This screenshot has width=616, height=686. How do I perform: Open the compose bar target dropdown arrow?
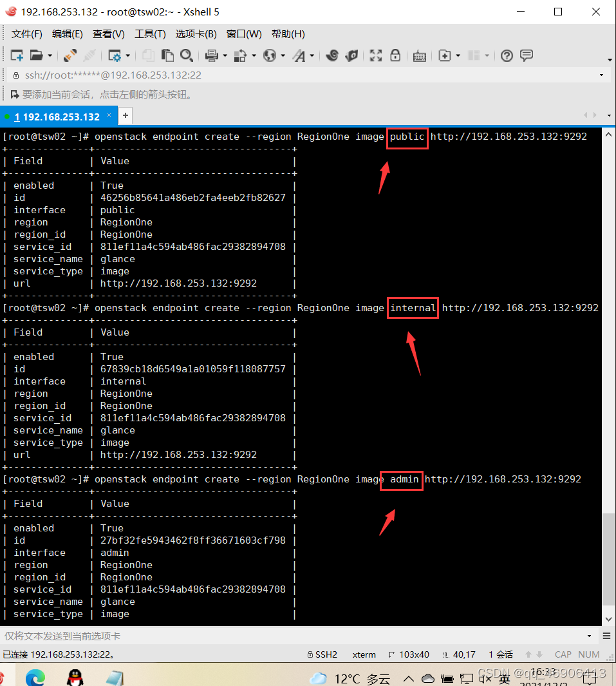[589, 636]
